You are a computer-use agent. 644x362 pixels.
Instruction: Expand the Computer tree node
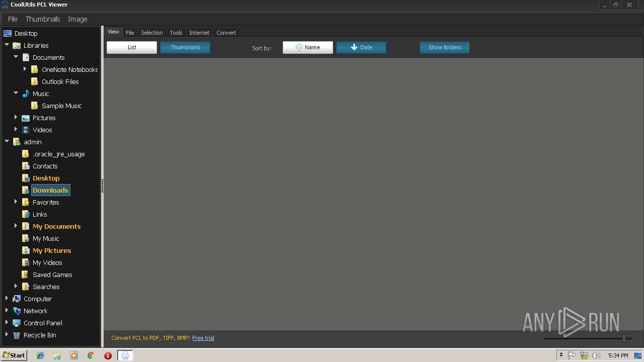7,298
